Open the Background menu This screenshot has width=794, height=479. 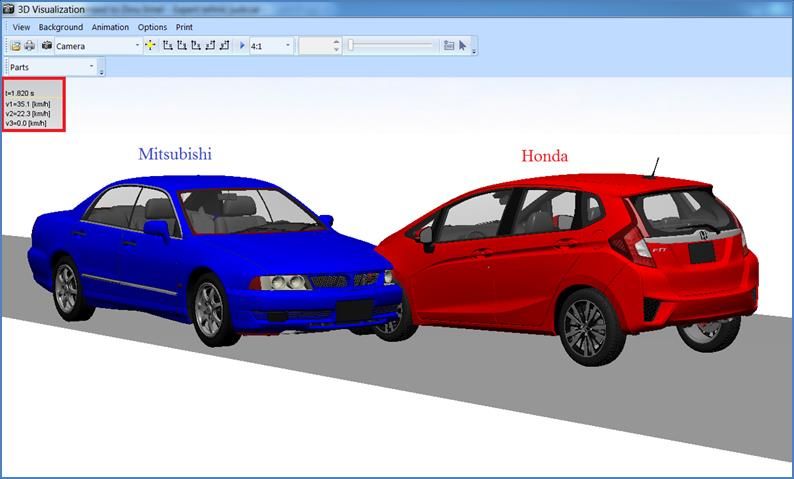pos(61,27)
